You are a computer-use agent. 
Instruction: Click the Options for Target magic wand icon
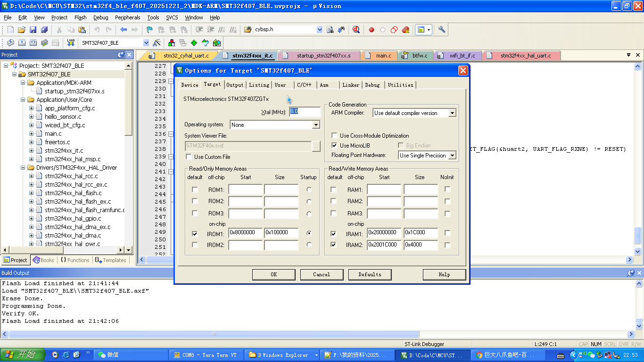(x=157, y=42)
